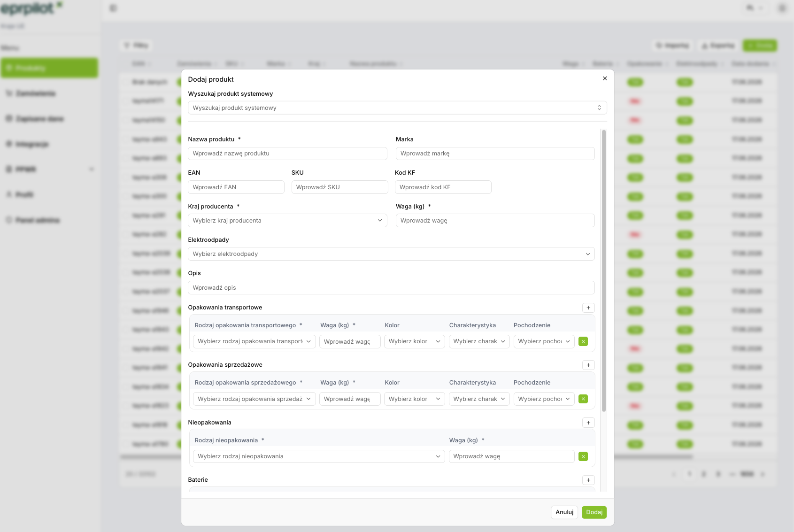The image size is (794, 532).
Task: Add row to Opakowania sprzedażowe
Action: click(x=588, y=365)
